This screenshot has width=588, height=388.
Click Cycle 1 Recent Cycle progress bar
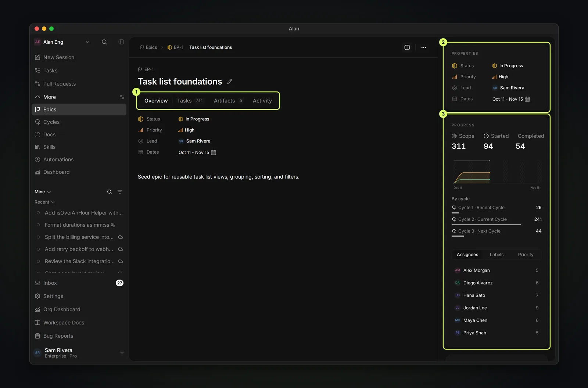point(455,212)
